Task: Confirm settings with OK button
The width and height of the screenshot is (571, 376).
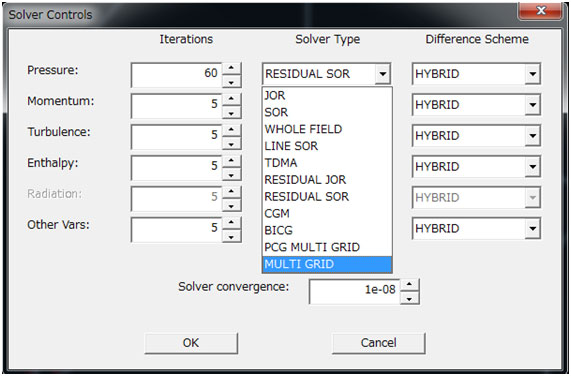Action: coord(191,343)
